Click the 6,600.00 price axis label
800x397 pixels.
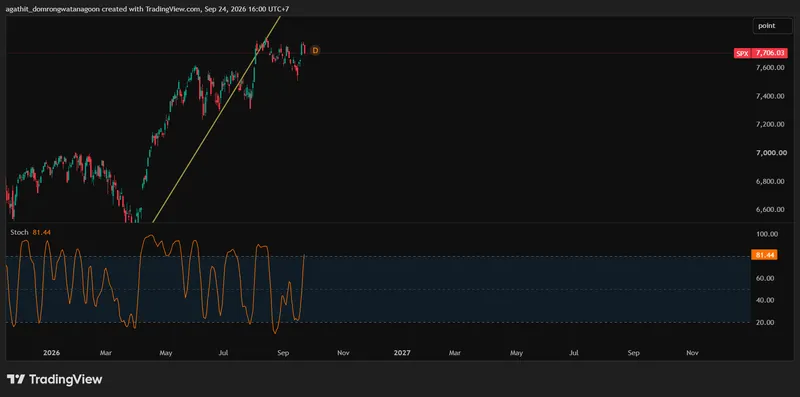(x=770, y=209)
